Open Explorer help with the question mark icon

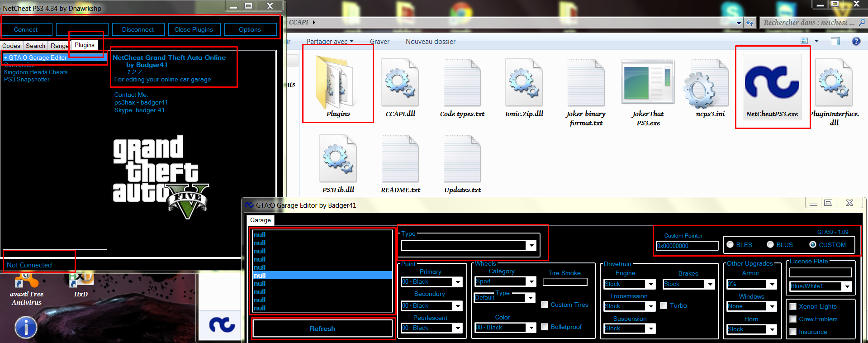coord(856,41)
